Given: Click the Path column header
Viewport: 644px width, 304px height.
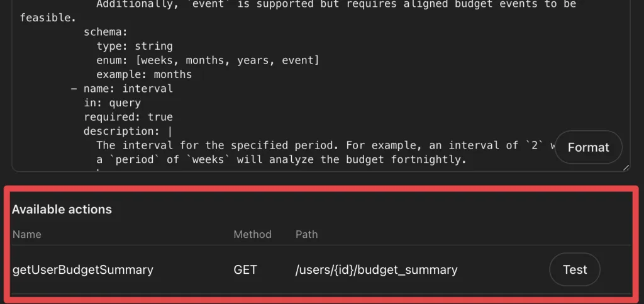Looking at the screenshot, I should (x=306, y=234).
